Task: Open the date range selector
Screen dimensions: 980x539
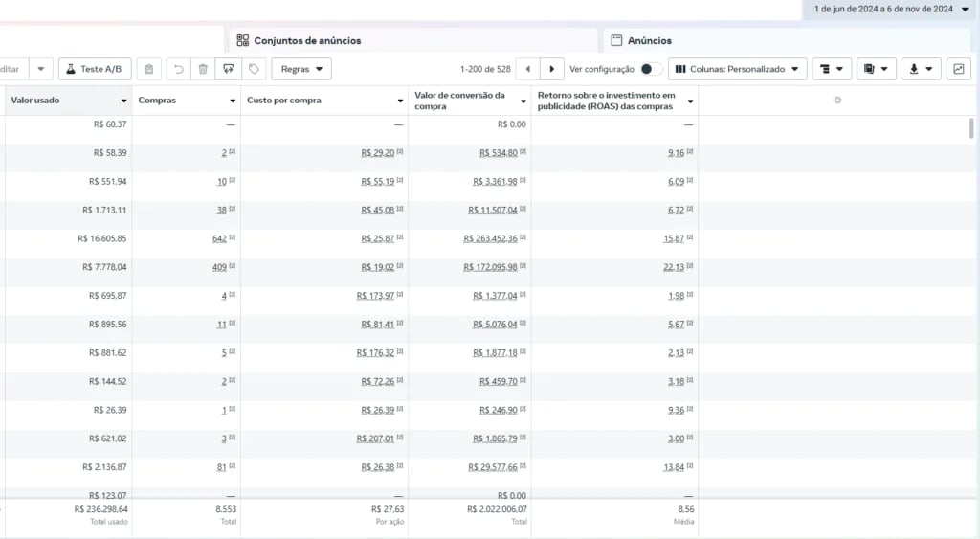Action: (x=891, y=9)
